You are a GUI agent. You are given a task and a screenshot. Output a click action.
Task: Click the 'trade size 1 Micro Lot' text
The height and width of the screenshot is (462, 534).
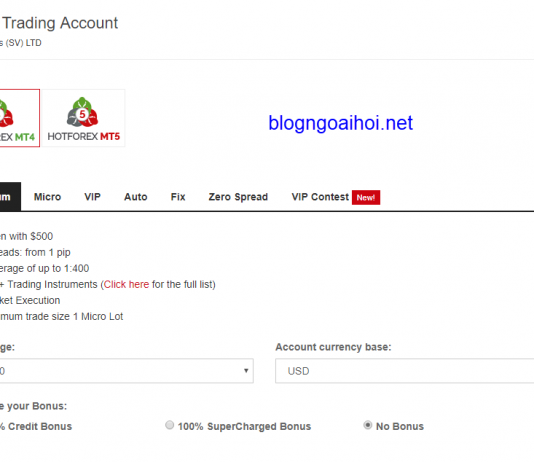(x=75, y=316)
